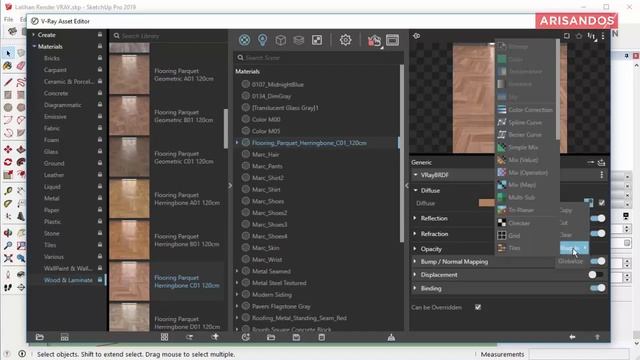Image resolution: width=640 pixels, height=360 pixels.
Task: Select the Marc_Hair material
Action: (266, 155)
